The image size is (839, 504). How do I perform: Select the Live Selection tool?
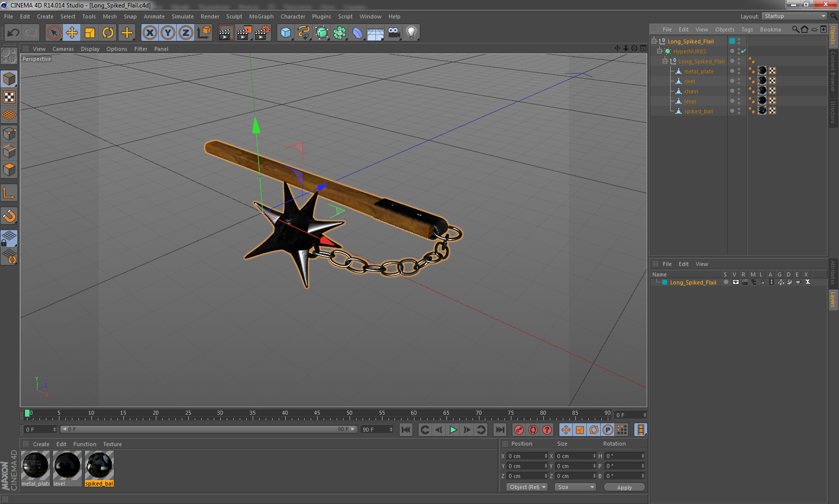point(54,33)
